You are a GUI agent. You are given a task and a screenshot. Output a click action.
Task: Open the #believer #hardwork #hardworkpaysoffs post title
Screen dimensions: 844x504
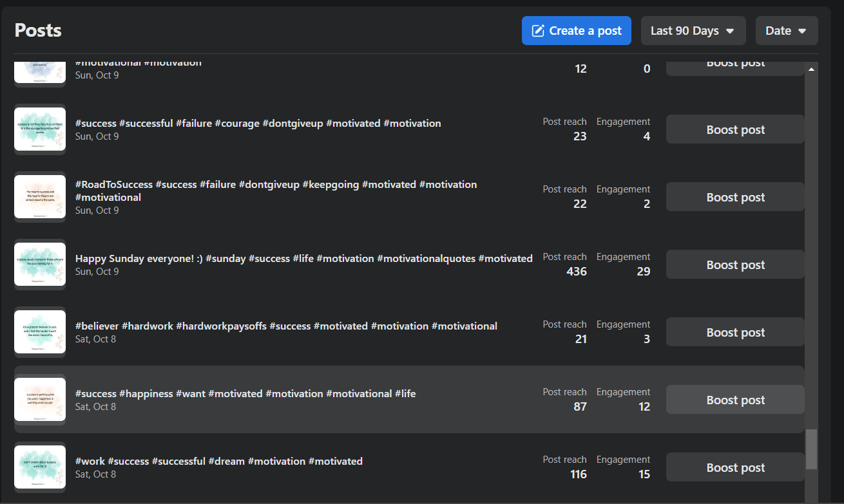[x=286, y=326]
